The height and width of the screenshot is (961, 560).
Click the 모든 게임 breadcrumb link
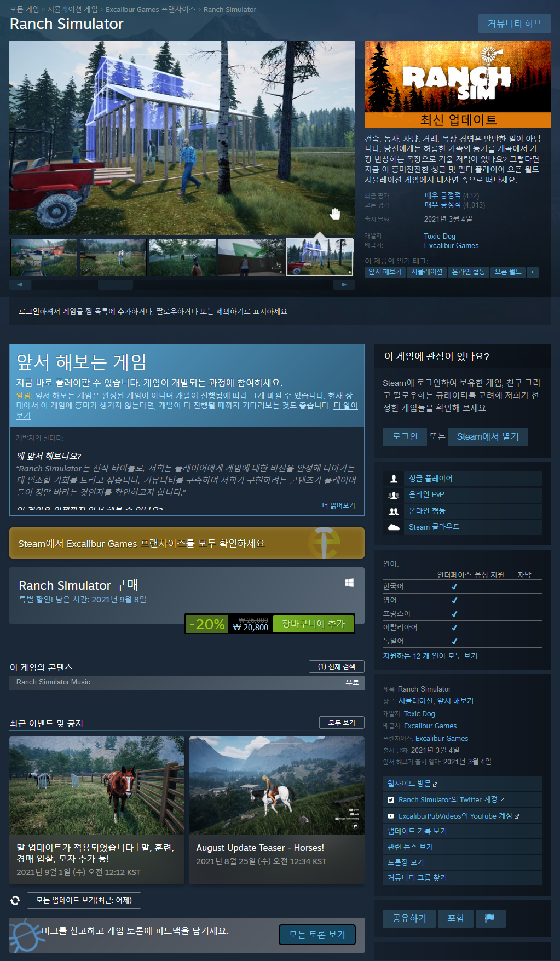pos(25,9)
